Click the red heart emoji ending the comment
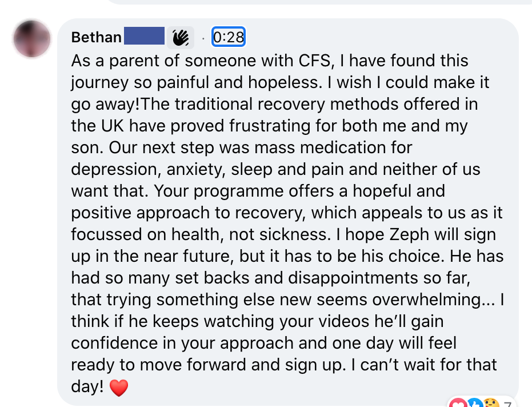532x407 pixels. coord(118,388)
